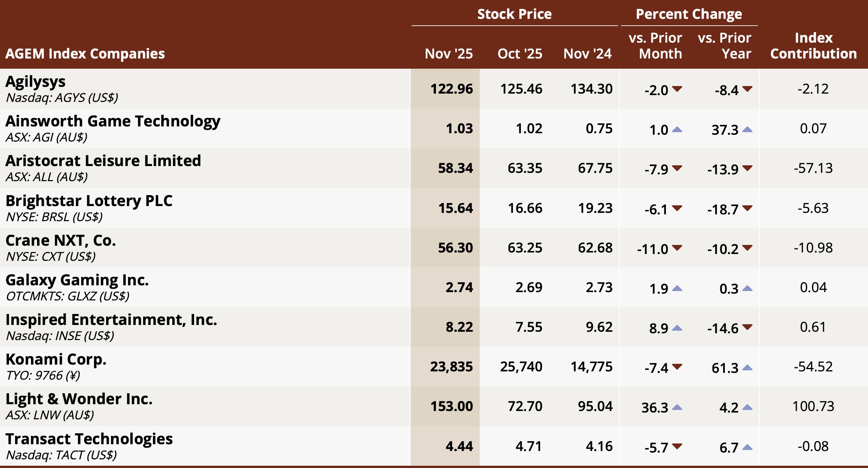Click the down arrow next to Inspired -14.6

pyautogui.click(x=747, y=327)
